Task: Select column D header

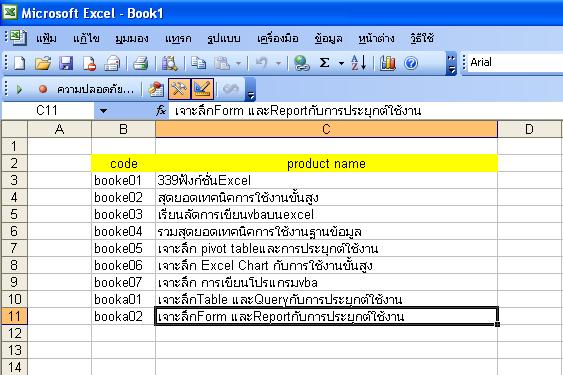Action: click(529, 129)
